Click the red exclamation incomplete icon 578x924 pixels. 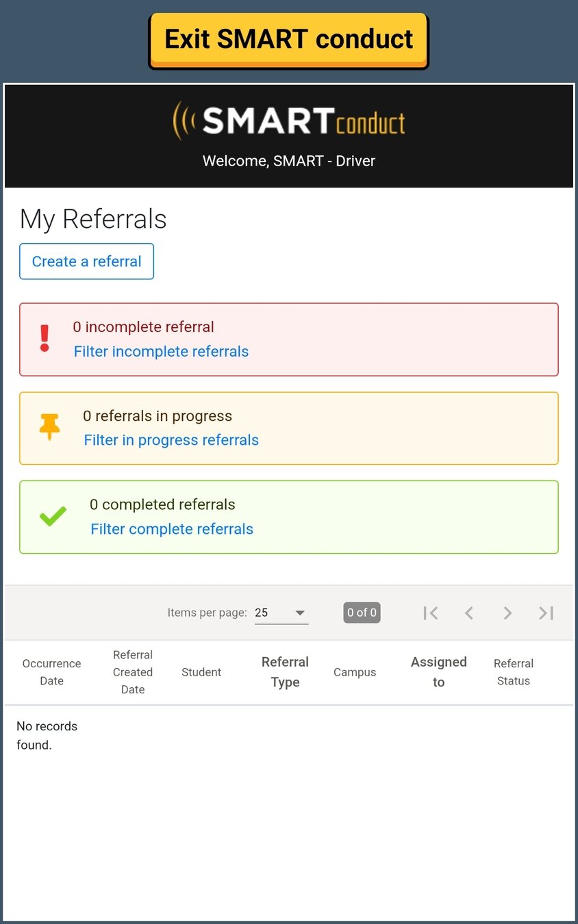pyautogui.click(x=45, y=338)
